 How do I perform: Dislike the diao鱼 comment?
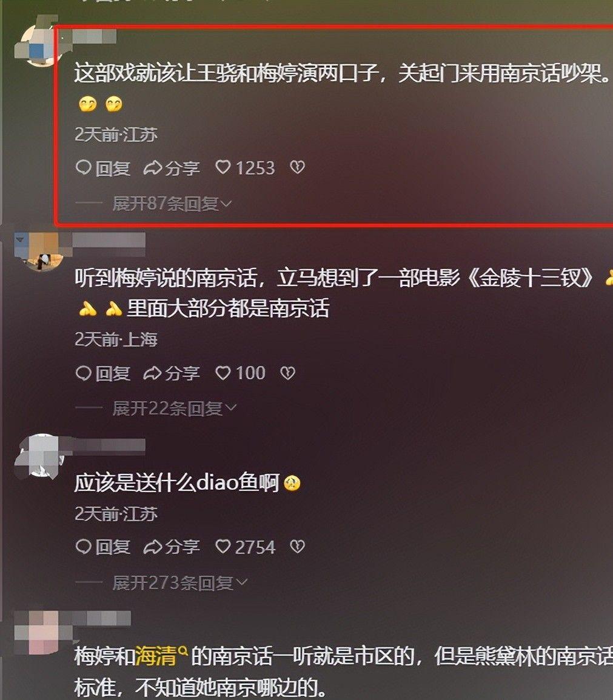click(297, 547)
